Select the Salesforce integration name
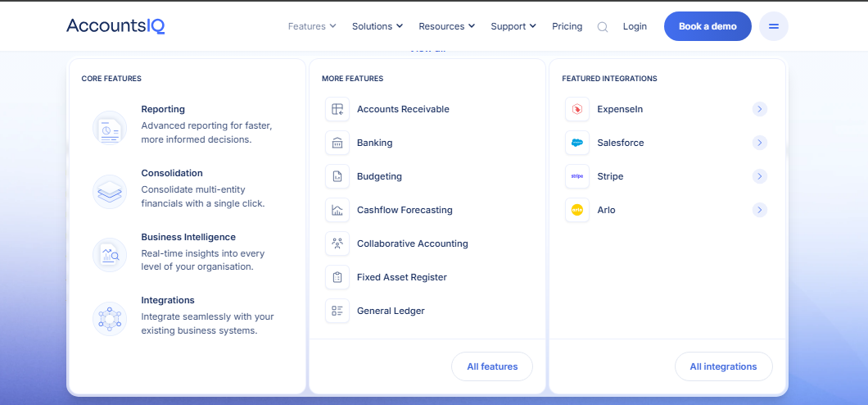868x405 pixels. 621,143
